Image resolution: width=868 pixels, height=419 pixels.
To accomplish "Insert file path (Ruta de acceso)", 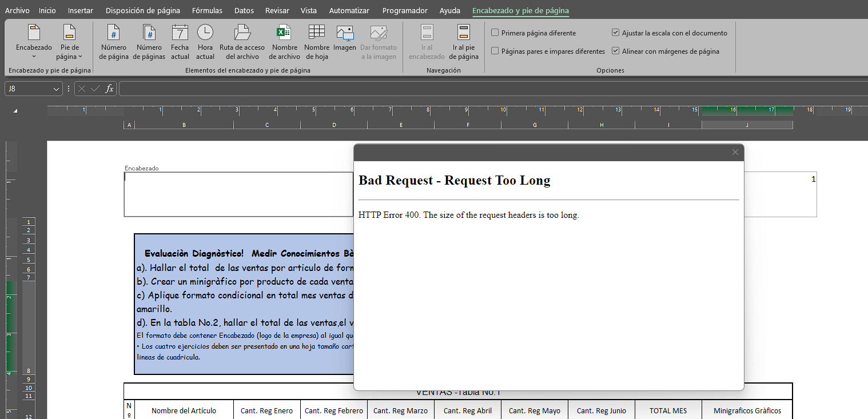I will [x=242, y=42].
